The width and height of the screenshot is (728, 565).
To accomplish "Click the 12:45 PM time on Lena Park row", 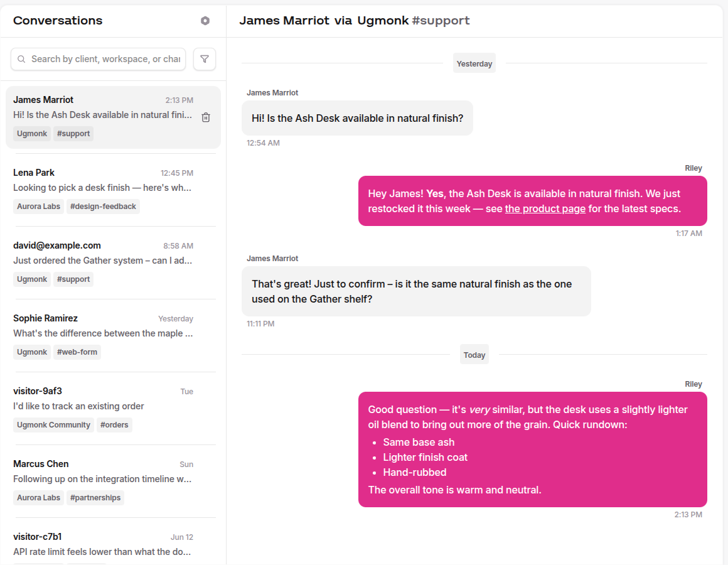I will 177,173.
